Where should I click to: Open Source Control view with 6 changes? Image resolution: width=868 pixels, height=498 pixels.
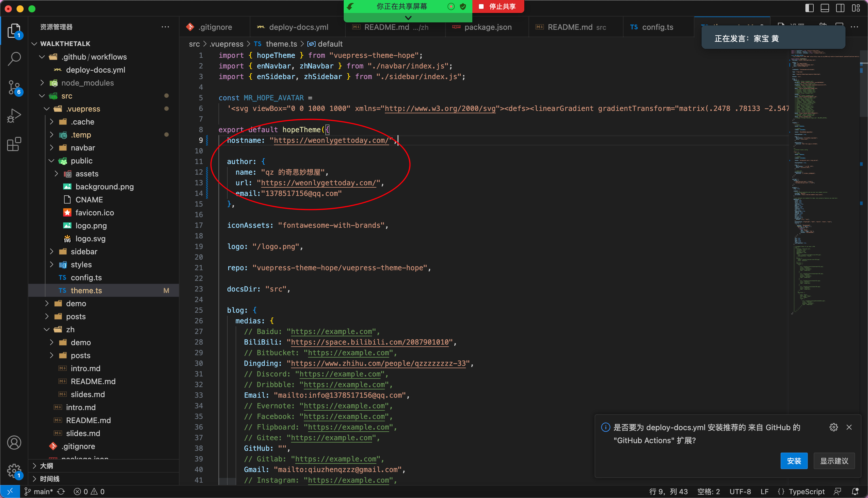[x=14, y=88]
